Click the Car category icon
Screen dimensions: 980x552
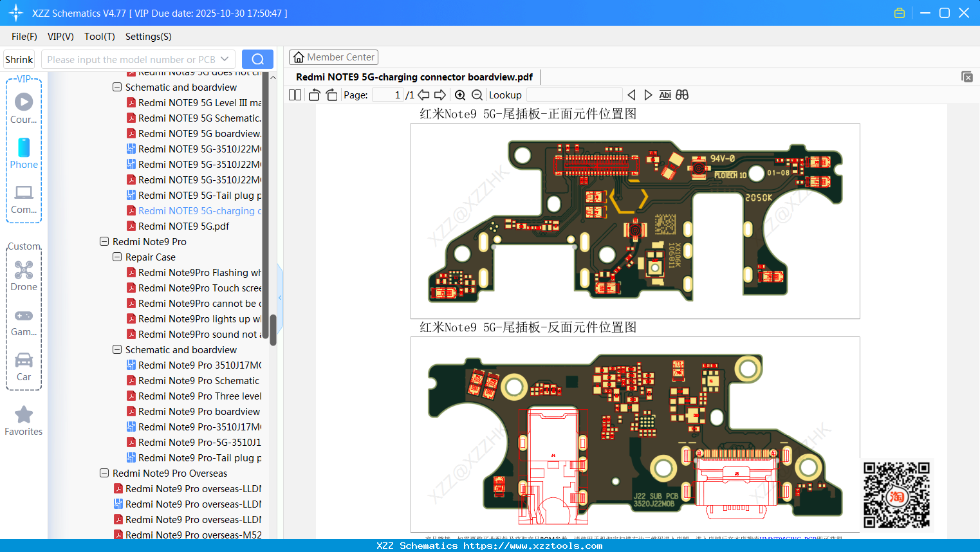24,360
